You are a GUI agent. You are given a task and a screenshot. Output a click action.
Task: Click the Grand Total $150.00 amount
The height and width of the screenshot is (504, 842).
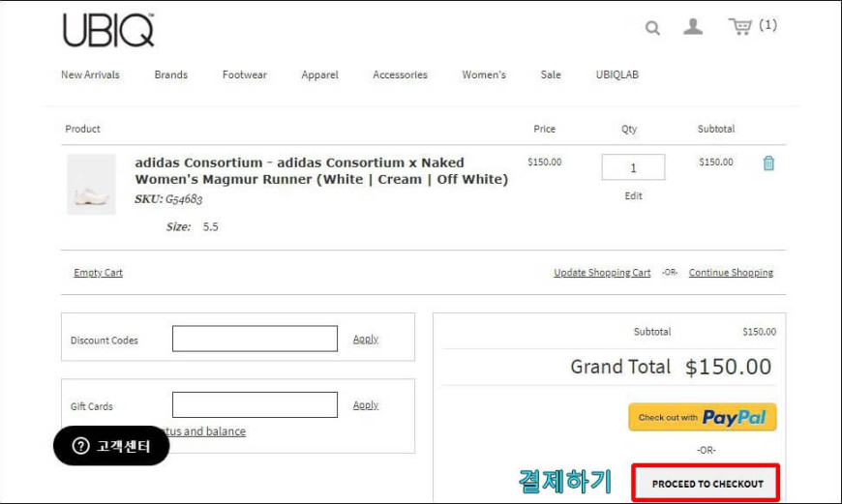pos(728,368)
